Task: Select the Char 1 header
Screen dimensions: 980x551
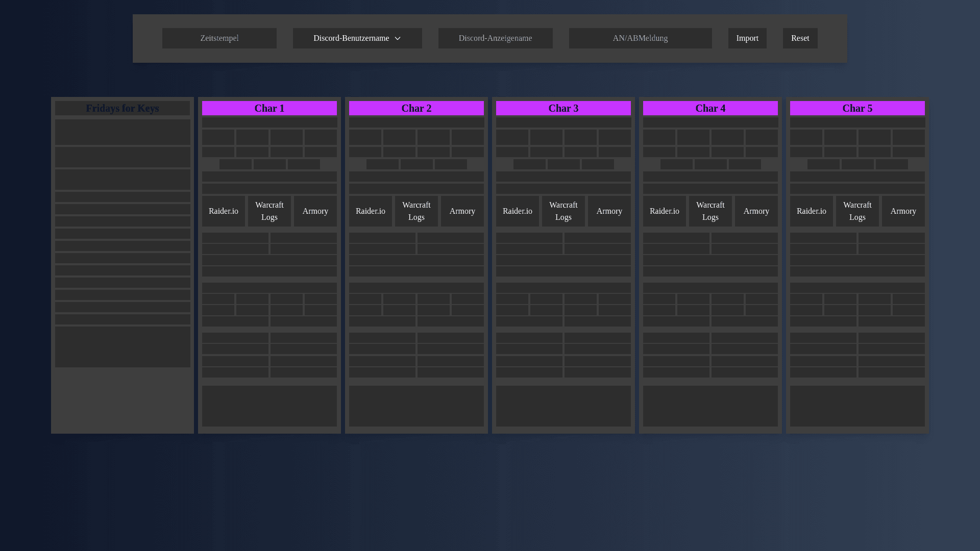Action: tap(269, 108)
